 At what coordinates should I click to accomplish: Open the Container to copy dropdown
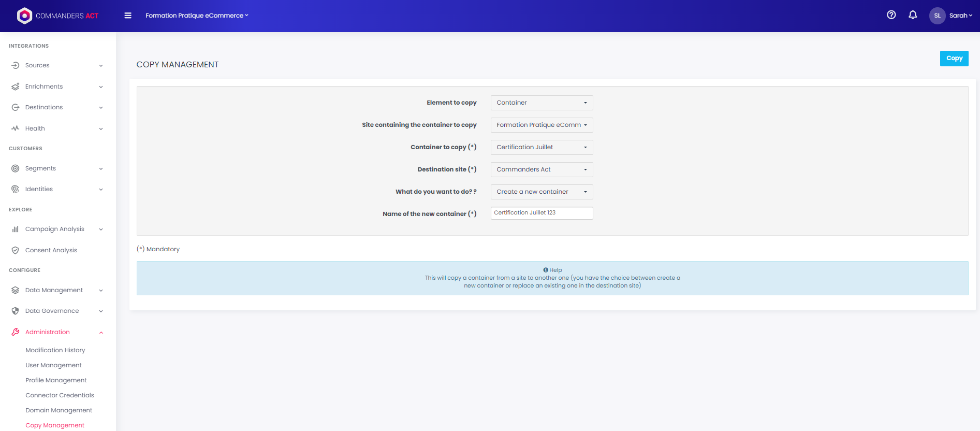(x=542, y=147)
